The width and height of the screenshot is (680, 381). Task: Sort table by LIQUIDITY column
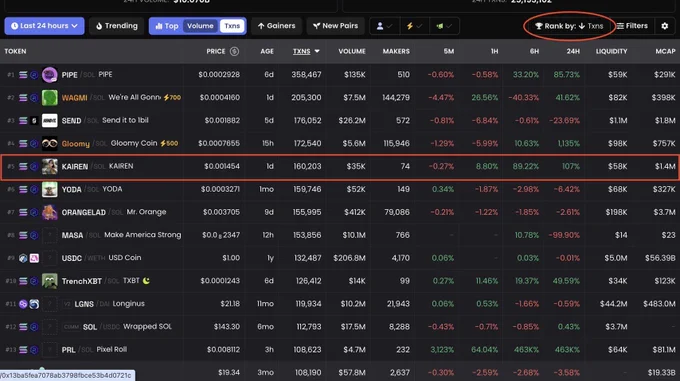click(611, 52)
